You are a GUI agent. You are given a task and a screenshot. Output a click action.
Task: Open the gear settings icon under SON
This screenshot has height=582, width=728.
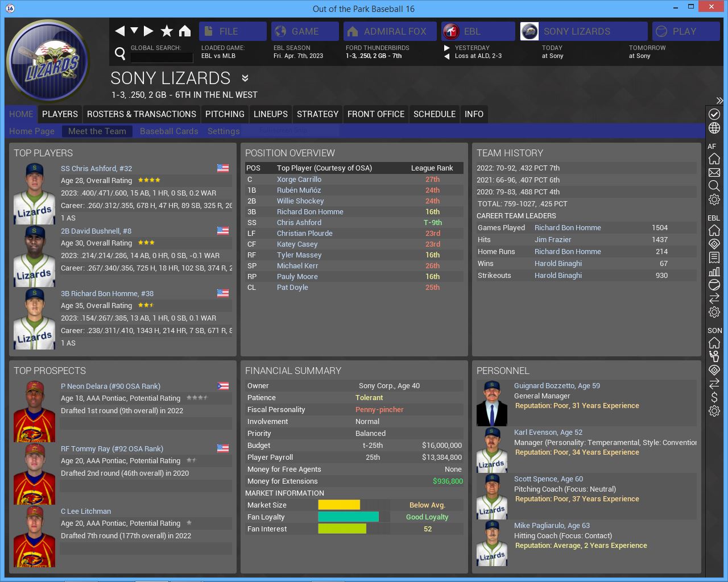point(714,411)
